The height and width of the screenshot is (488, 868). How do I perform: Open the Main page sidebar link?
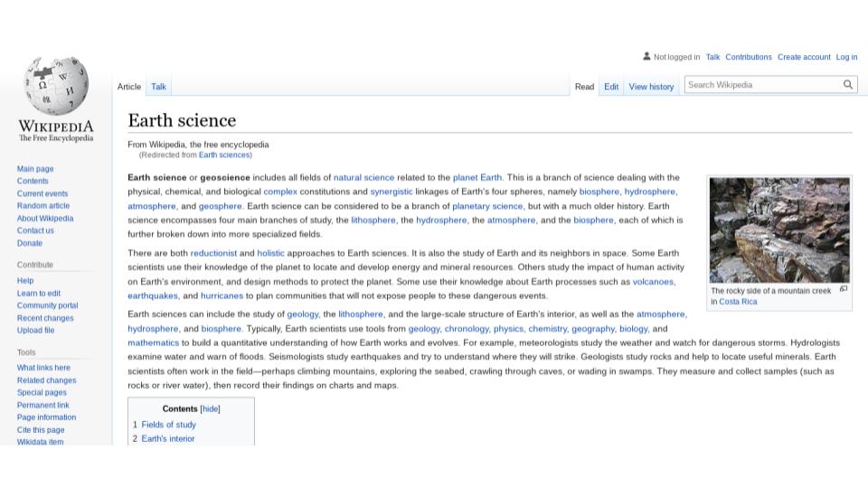35,169
